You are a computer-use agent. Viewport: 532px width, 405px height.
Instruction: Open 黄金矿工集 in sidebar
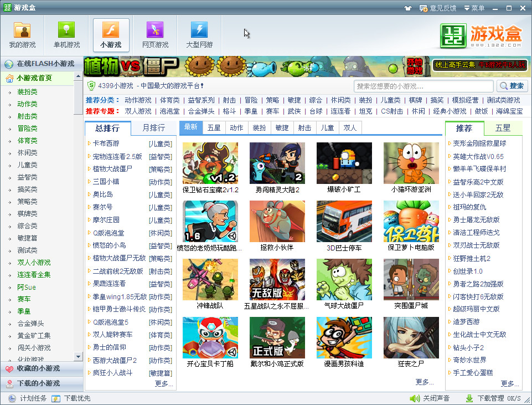[34, 336]
